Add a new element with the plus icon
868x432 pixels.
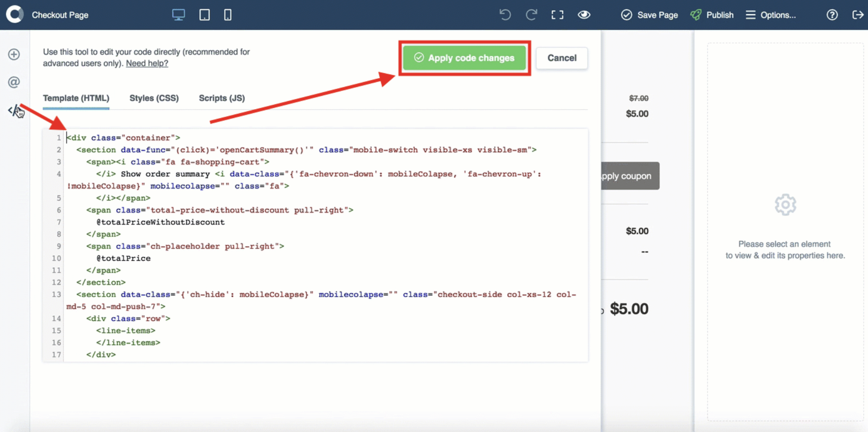coord(14,54)
